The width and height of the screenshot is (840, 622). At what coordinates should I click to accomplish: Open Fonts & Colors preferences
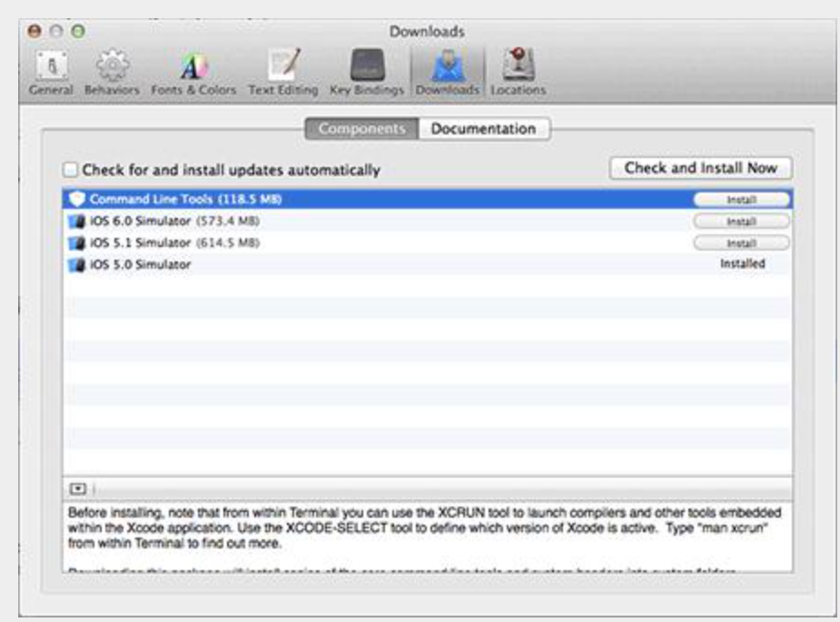click(193, 73)
